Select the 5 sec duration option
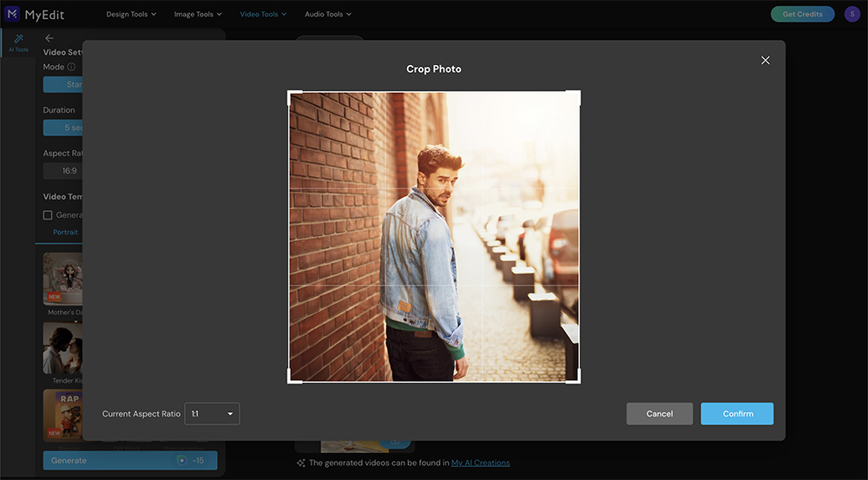Screen dimensions: 868x480 pos(62,128)
